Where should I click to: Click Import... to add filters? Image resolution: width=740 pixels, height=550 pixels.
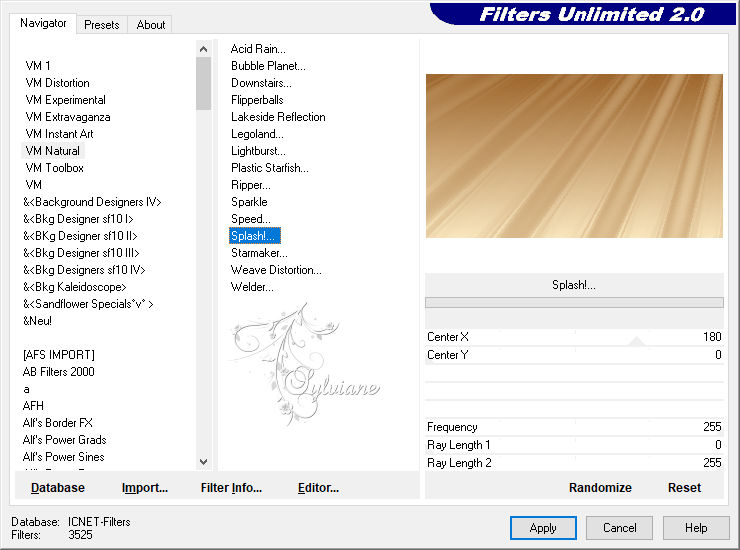tap(144, 488)
